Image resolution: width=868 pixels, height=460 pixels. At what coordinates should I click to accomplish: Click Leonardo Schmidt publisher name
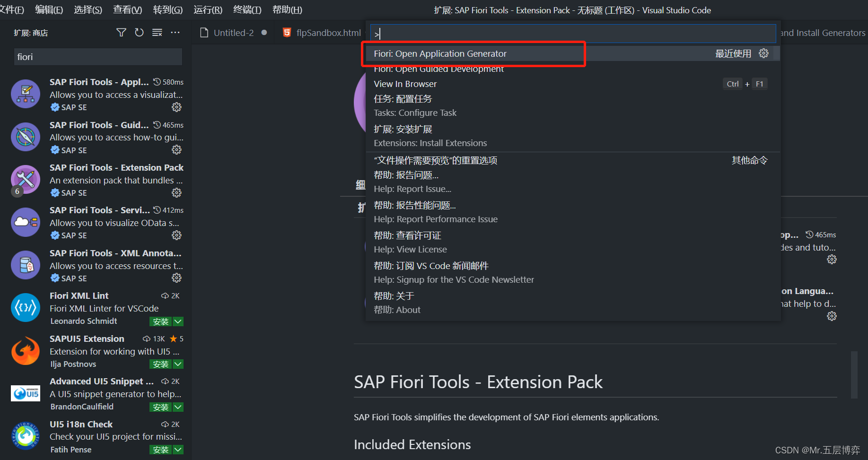84,321
